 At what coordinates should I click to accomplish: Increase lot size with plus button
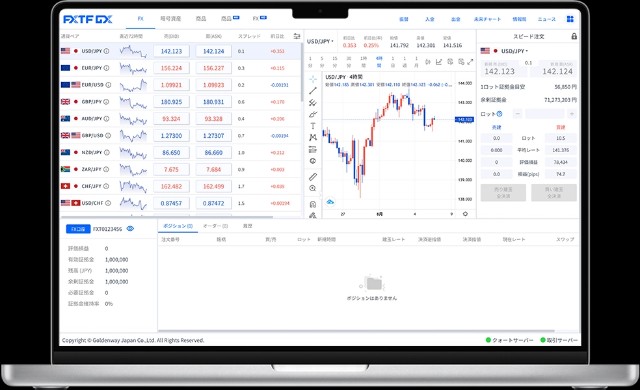point(572,114)
